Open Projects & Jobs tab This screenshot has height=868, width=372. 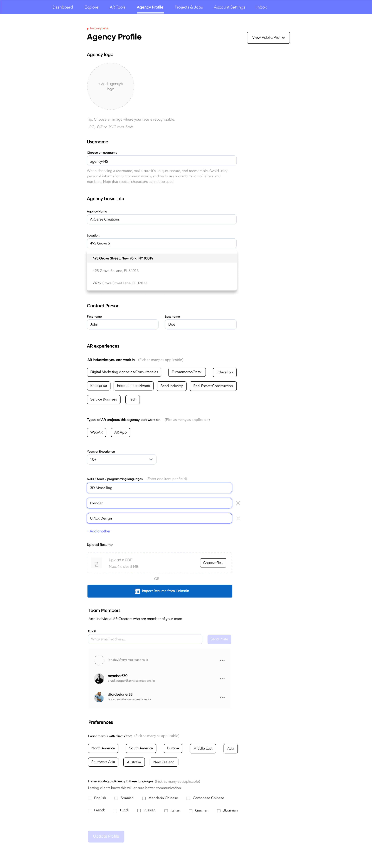tap(189, 7)
